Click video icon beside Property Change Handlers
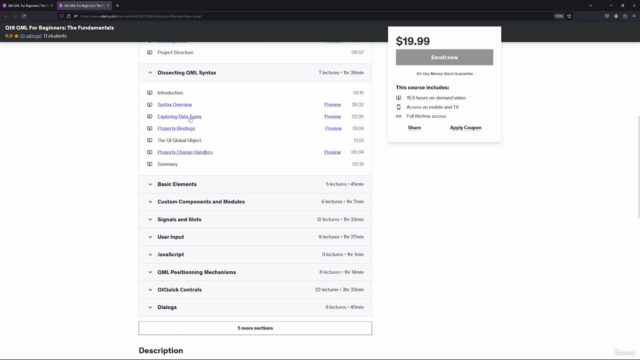 [x=150, y=152]
